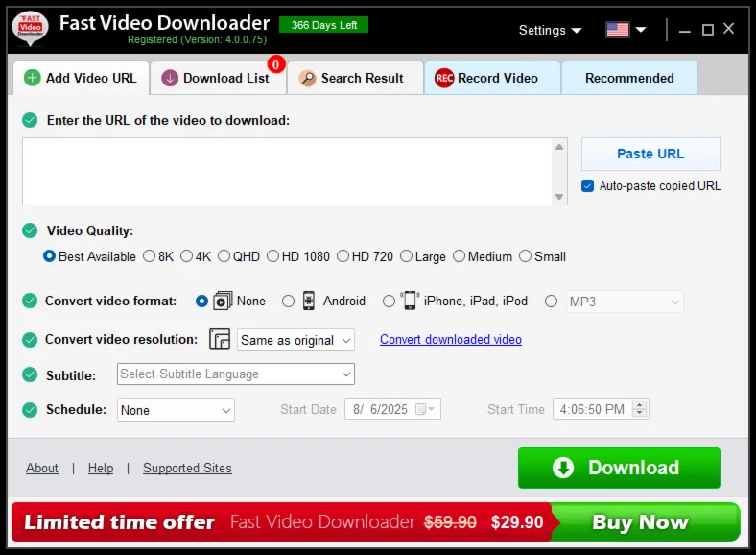Choose None for convert video format
The width and height of the screenshot is (756, 555).
(202, 302)
